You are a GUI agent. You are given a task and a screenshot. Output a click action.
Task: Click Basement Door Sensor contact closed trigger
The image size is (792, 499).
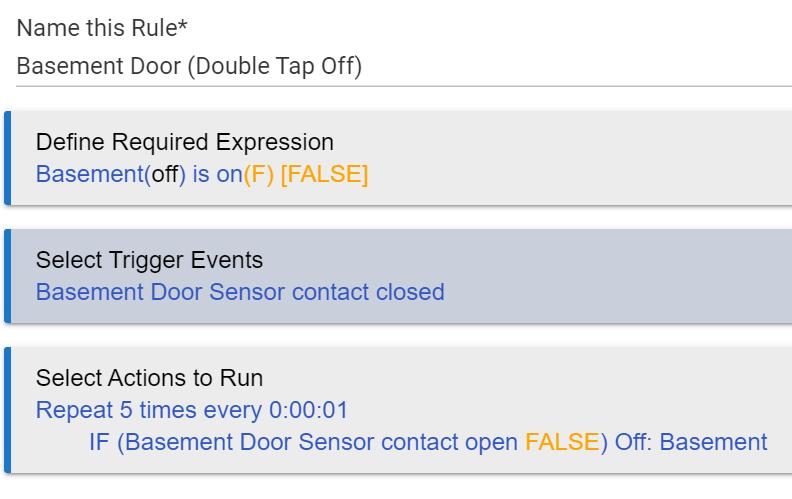(x=240, y=292)
